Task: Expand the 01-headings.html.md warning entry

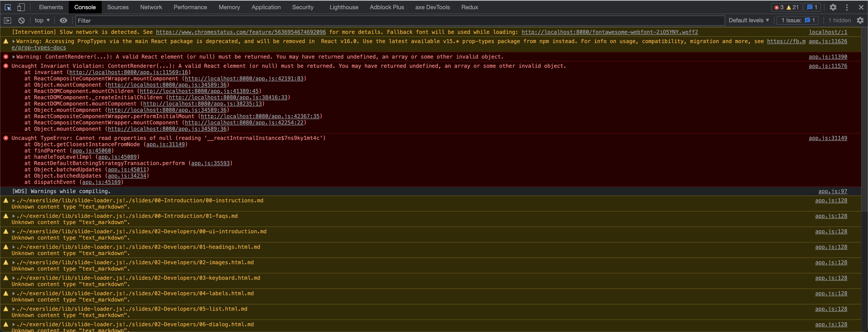Action: pos(14,247)
